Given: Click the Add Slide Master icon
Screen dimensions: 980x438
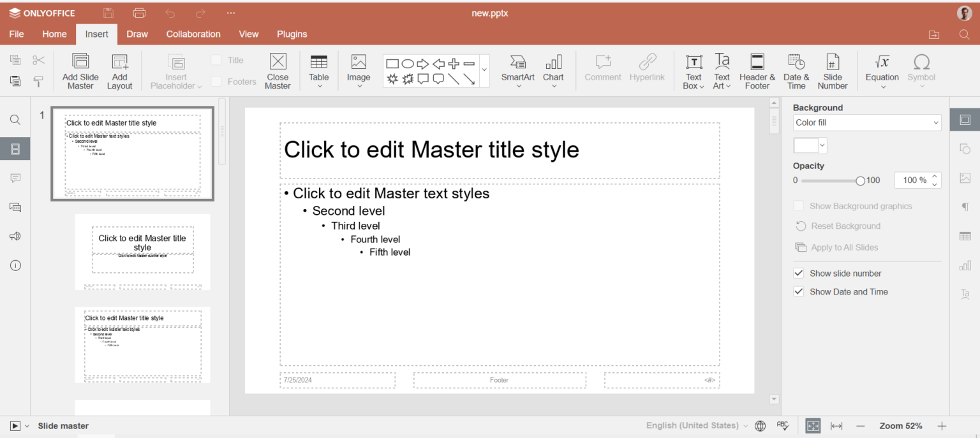Looking at the screenshot, I should tap(80, 62).
